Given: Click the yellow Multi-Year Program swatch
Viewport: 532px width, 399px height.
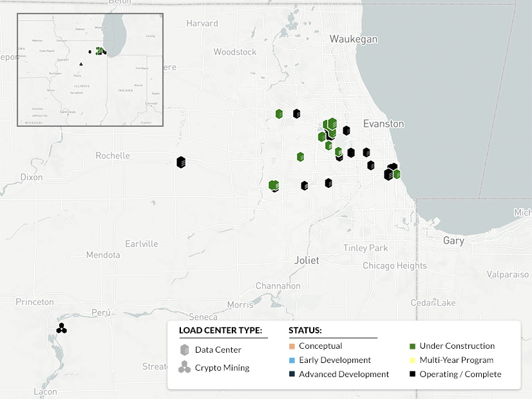Looking at the screenshot, I should click(413, 360).
